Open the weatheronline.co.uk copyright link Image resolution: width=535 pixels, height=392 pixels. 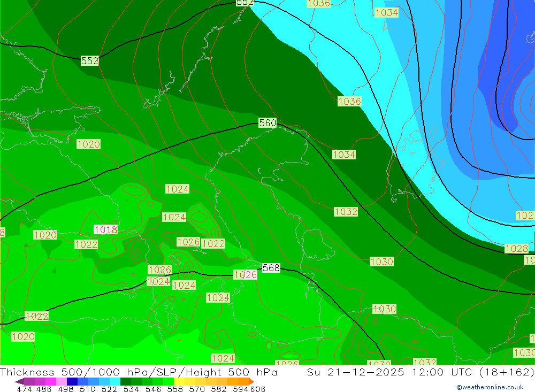click(x=490, y=387)
